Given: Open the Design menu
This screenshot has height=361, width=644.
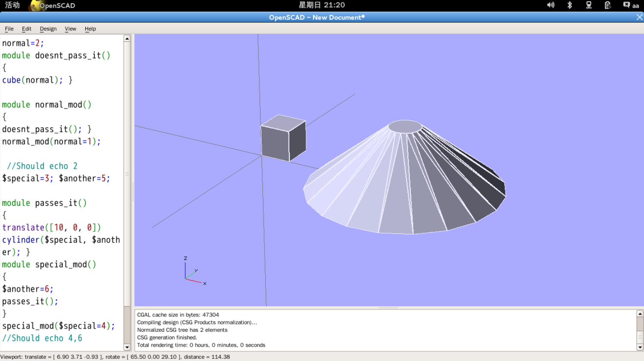Looking at the screenshot, I should tap(48, 29).
